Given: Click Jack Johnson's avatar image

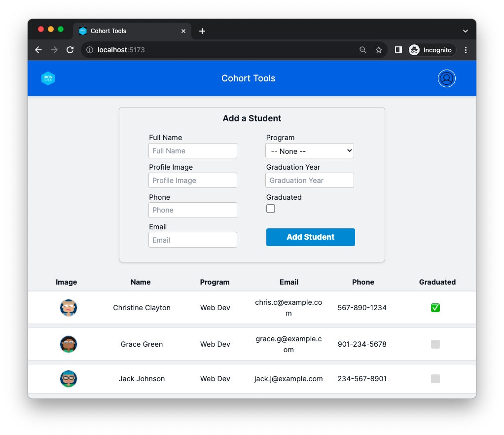Looking at the screenshot, I should click(x=69, y=379).
